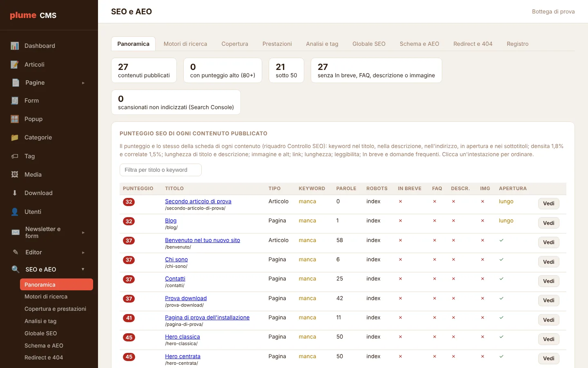Select the Schema e AEO tab
The image size is (588, 368).
[x=419, y=44]
